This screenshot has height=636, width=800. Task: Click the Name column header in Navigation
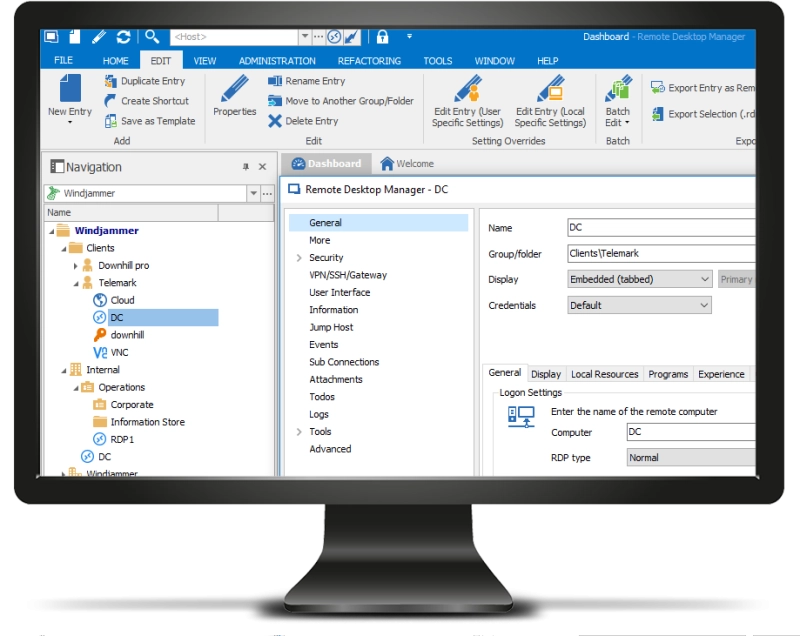[132, 212]
